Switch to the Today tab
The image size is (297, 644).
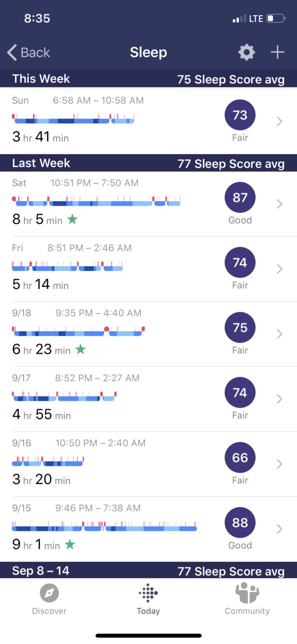(x=148, y=600)
